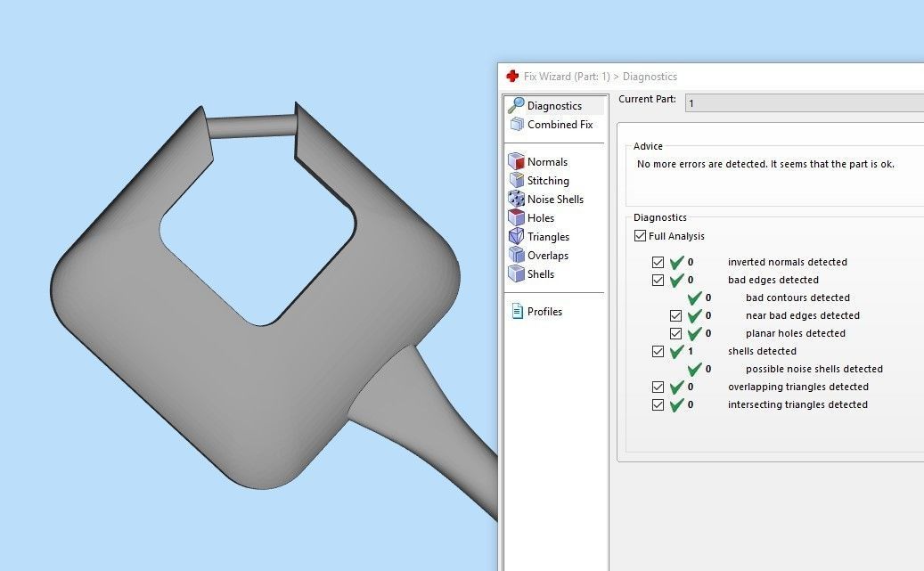Select the Combined Fix cube icon
Image resolution: width=924 pixels, height=571 pixels.
point(517,125)
